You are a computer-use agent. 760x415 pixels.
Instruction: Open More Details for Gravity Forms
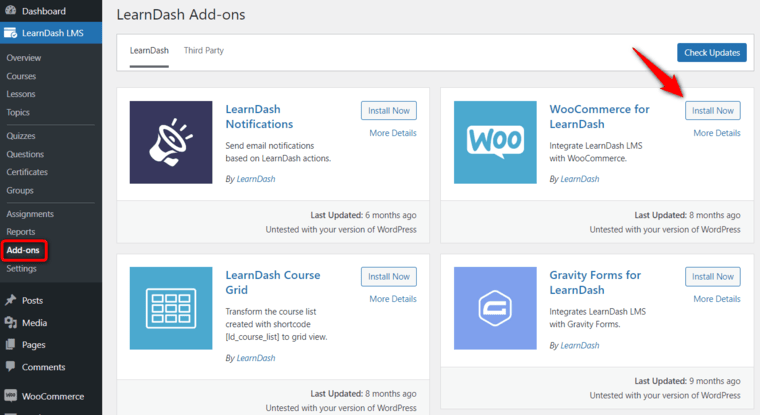tap(717, 299)
